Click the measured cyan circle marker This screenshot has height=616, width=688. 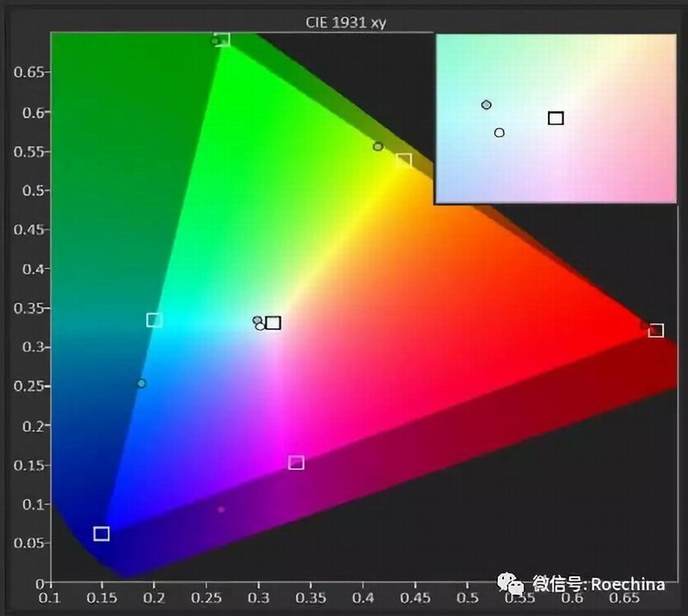142,383
